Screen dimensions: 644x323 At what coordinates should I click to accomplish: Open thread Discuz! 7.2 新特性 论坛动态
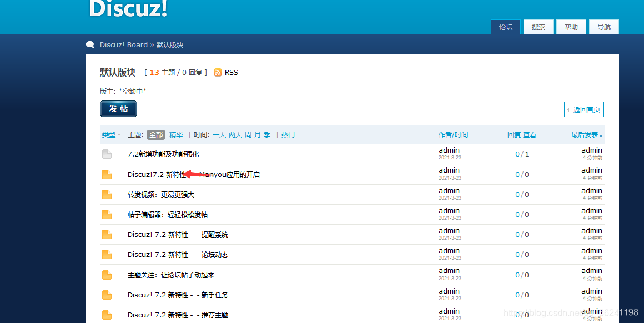coord(178,255)
